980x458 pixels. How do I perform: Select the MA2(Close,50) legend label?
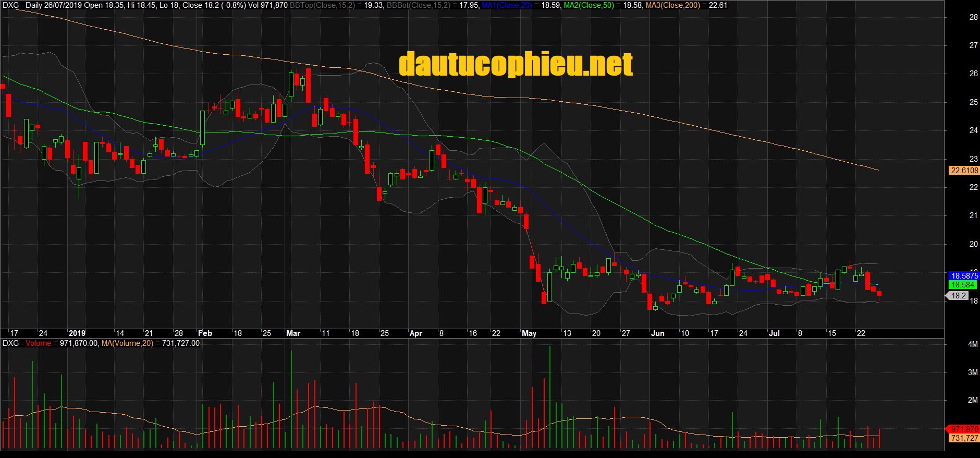tap(589, 5)
